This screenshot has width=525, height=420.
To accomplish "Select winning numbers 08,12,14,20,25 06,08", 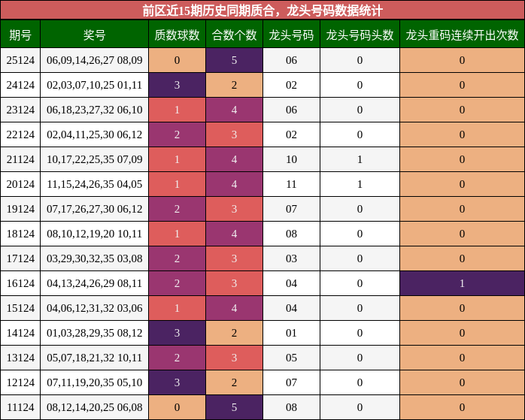I will (95, 407).
